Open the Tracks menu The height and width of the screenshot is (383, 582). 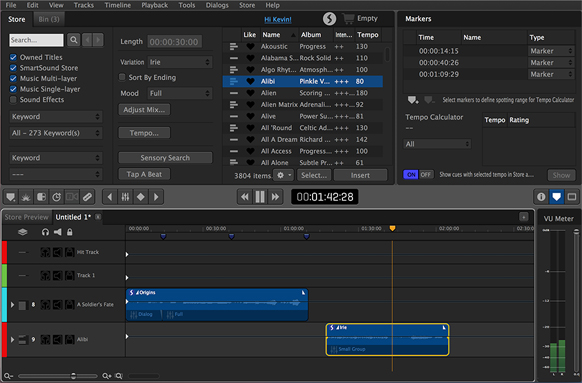pos(84,5)
